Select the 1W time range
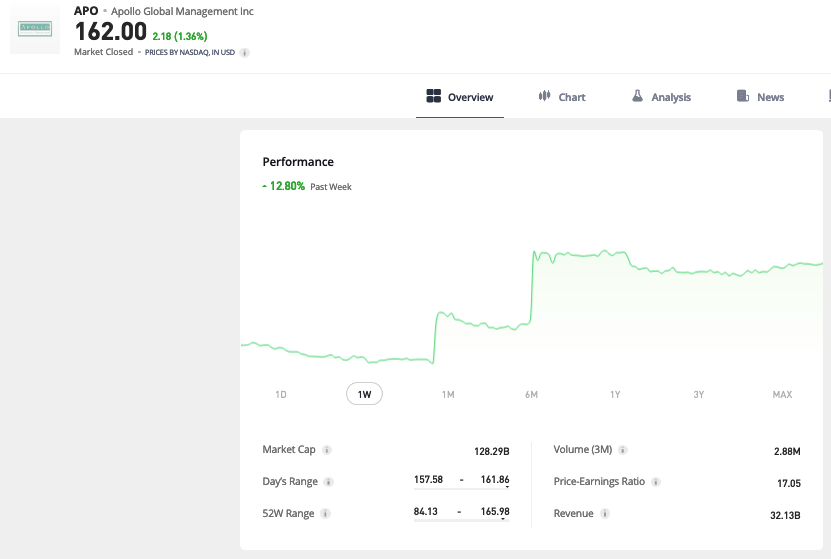 coord(364,395)
